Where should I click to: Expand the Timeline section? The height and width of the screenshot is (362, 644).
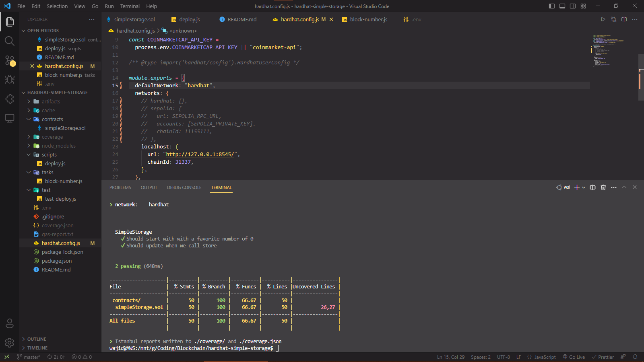pyautogui.click(x=60, y=348)
